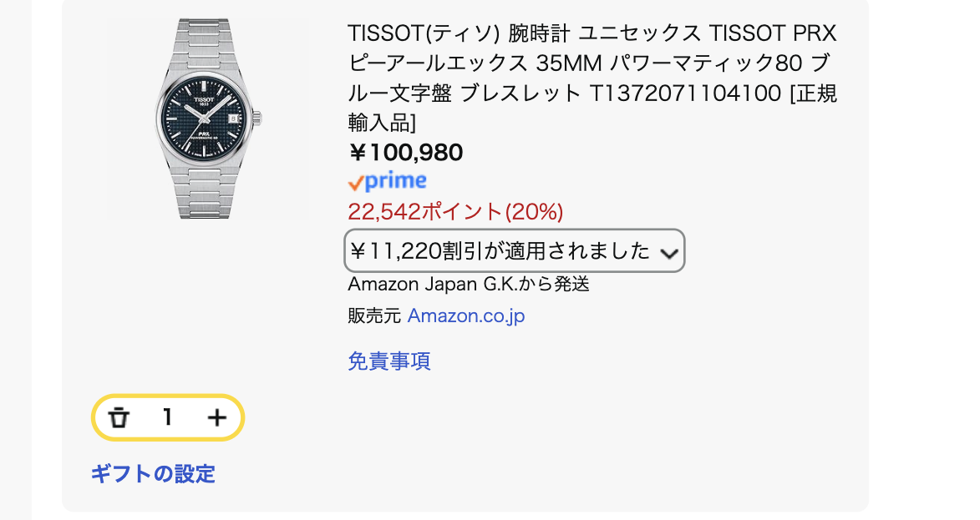
Task: Click the ¥100,980 price
Action: click(x=405, y=152)
